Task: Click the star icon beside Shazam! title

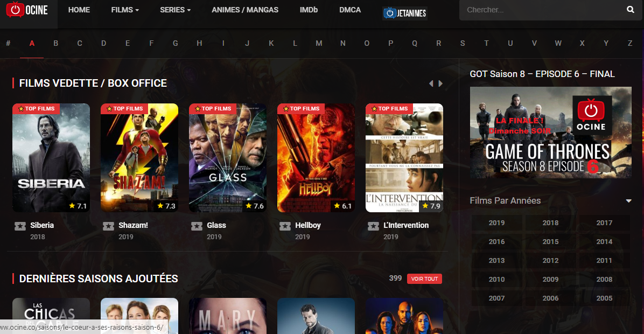Action: tap(108, 226)
